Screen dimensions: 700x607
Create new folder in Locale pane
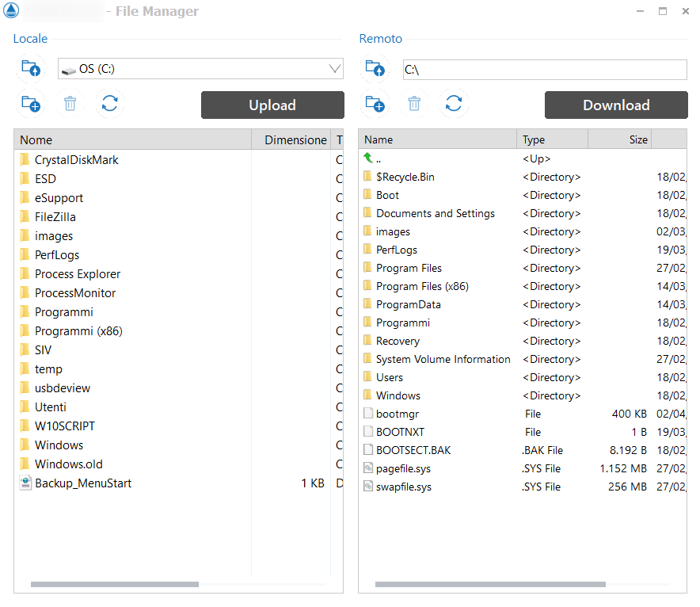click(31, 104)
